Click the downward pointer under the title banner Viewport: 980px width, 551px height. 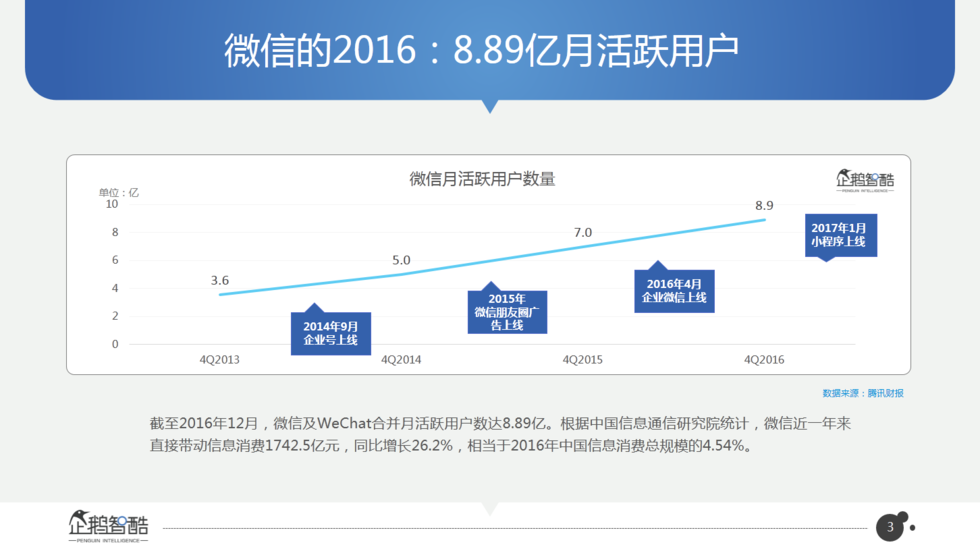(x=490, y=105)
